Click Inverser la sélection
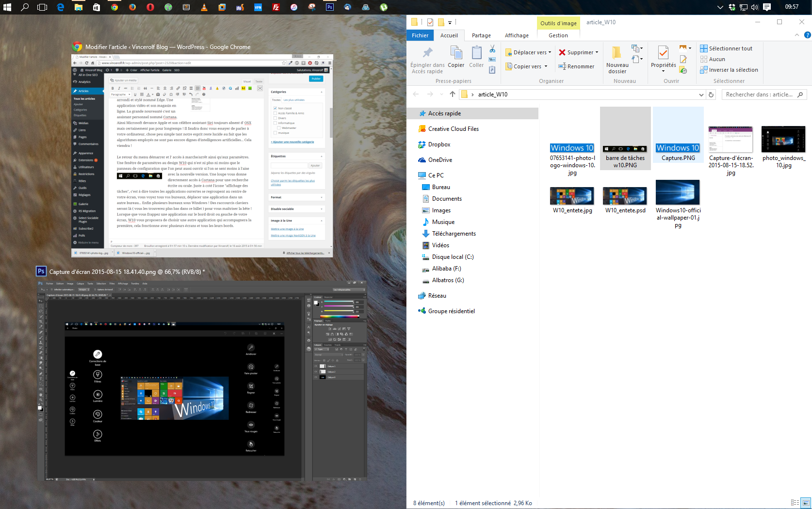This screenshot has height=509, width=812. click(729, 70)
